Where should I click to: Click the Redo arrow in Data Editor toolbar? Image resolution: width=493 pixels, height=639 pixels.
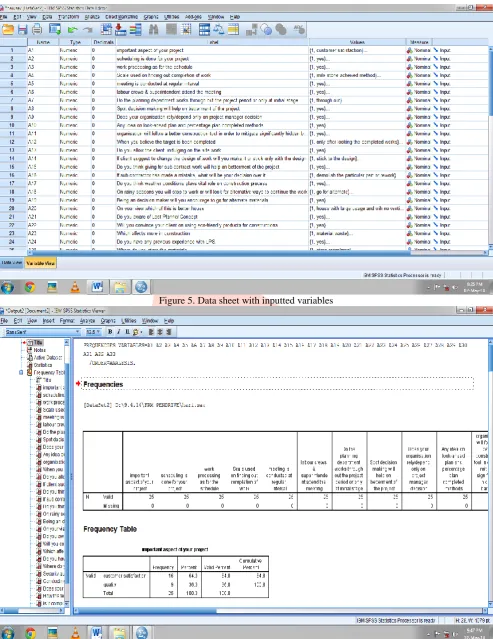88,29
